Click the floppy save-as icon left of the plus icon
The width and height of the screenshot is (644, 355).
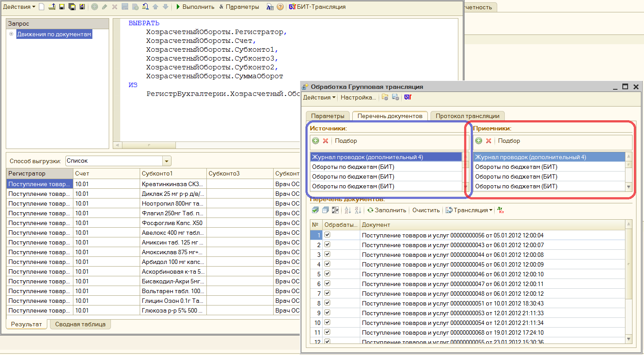(82, 7)
